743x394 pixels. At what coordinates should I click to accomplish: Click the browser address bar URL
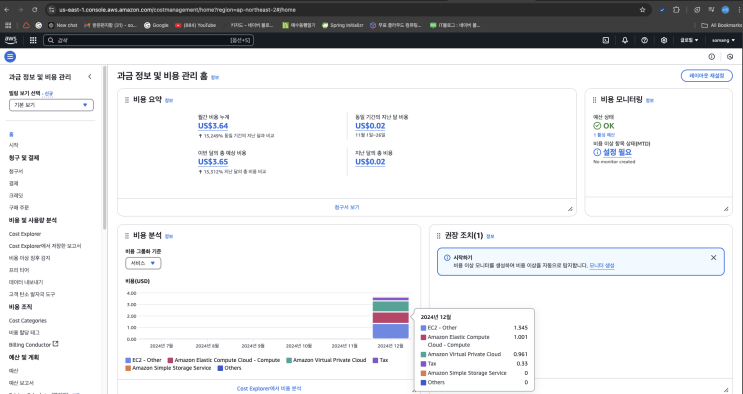click(178, 9)
